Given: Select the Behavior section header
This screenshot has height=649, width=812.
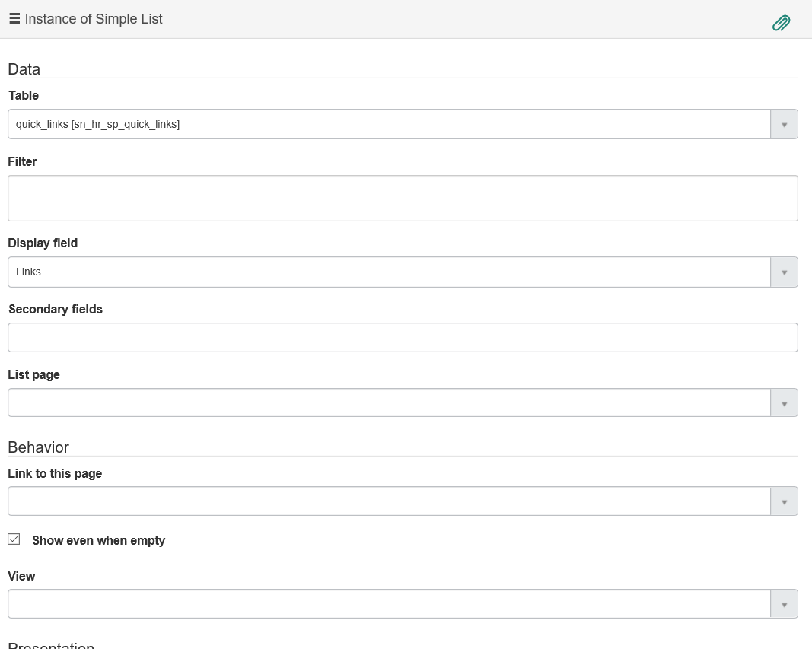Looking at the screenshot, I should click(37, 447).
